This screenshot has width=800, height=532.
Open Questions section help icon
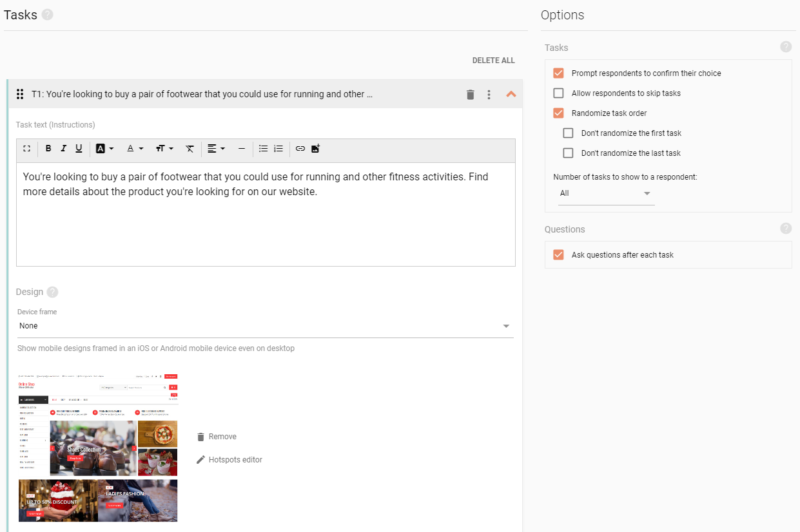786,228
